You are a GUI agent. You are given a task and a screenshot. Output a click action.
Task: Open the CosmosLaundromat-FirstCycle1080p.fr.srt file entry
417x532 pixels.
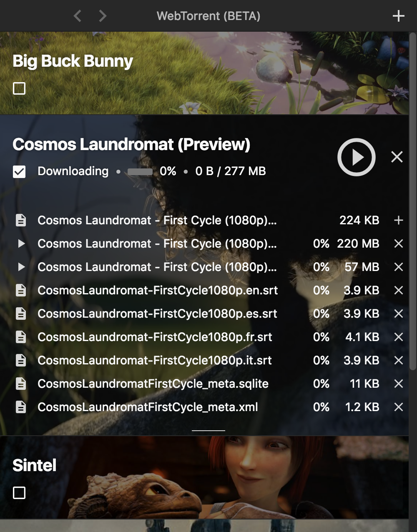(155, 337)
